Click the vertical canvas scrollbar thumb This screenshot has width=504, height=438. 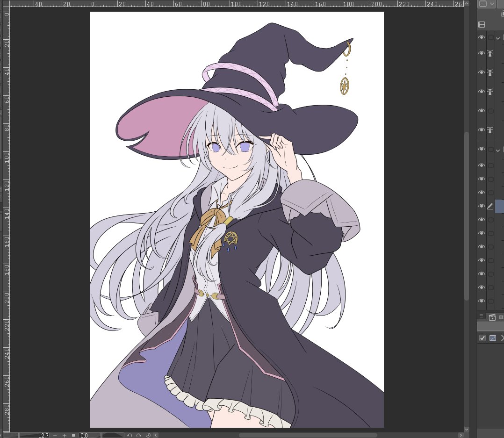[x=467, y=216]
